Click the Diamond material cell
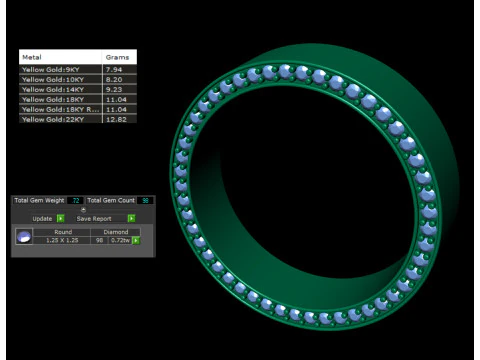 [115, 232]
